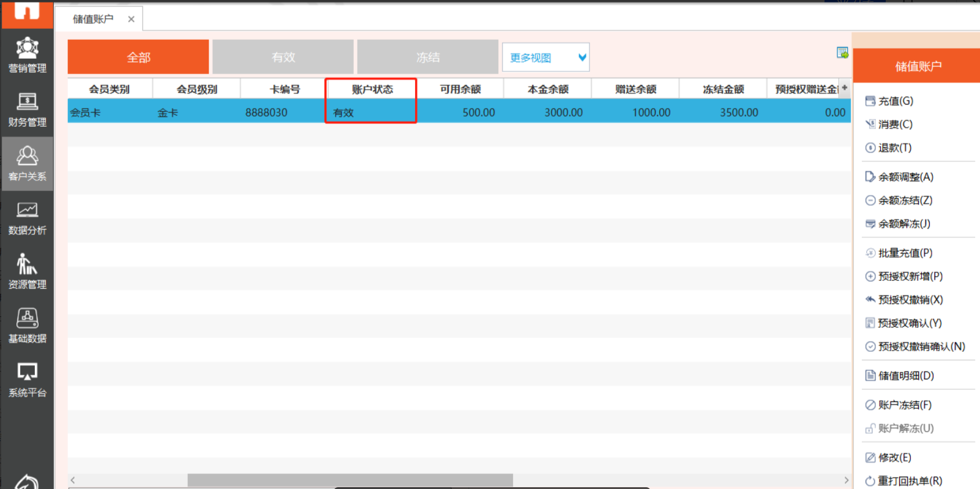This screenshot has width=980, height=489.
Task: Click the horizontal scrollbar thumb
Action: click(x=350, y=480)
